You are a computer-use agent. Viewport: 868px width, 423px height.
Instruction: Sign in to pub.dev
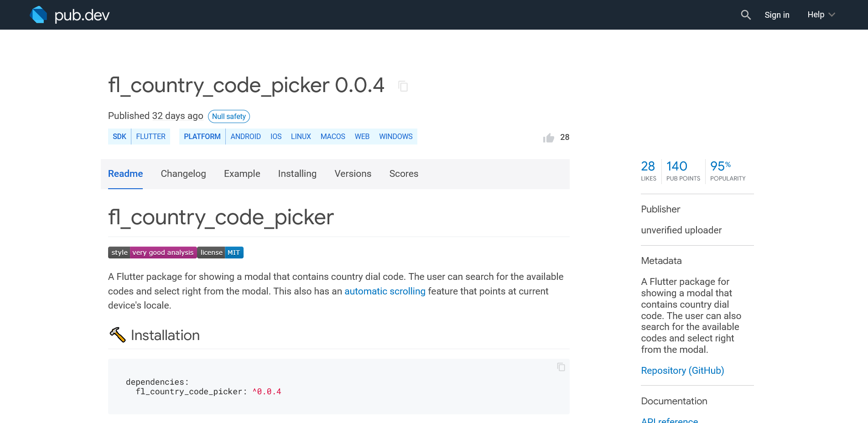pos(777,15)
